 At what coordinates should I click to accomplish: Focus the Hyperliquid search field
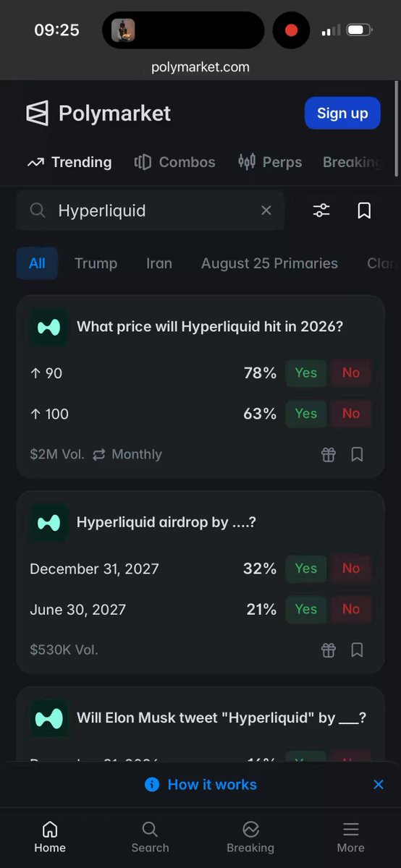(150, 210)
